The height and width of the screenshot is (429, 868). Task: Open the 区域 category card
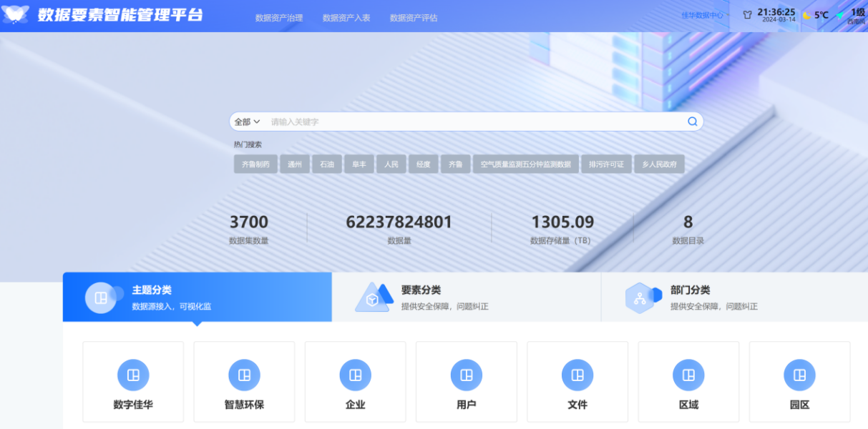pyautogui.click(x=688, y=381)
